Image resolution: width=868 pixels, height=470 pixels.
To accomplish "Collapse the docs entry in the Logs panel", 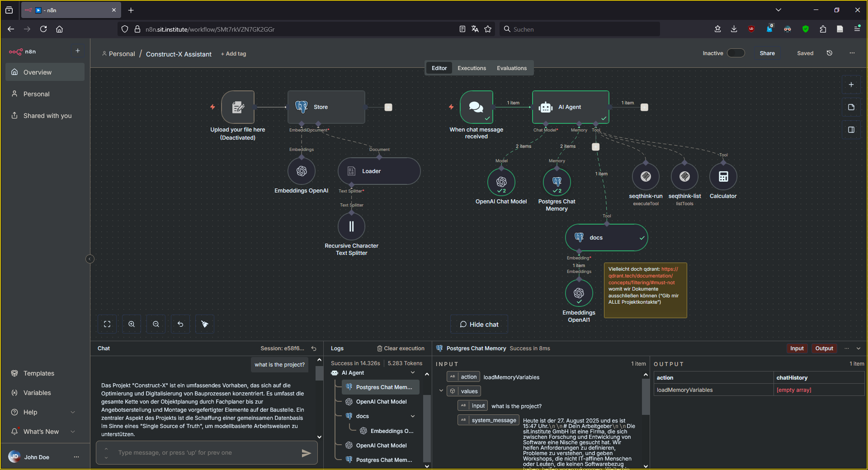I will tap(412, 416).
